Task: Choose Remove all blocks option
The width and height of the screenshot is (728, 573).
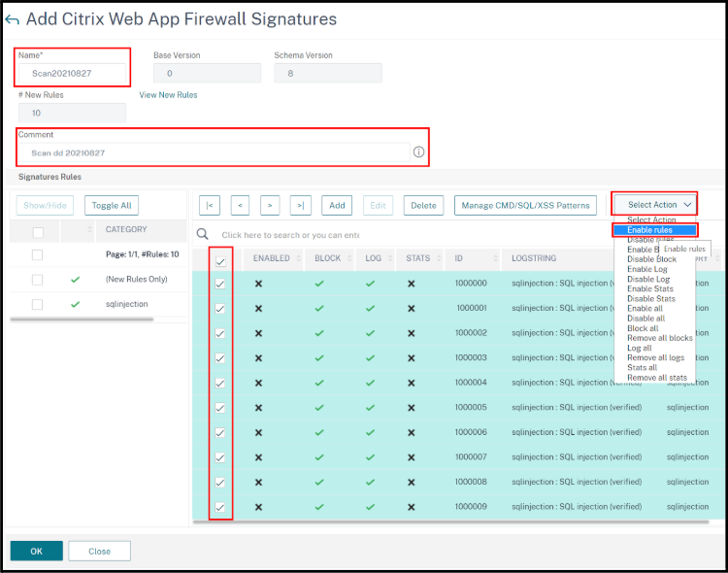Action: click(x=660, y=338)
